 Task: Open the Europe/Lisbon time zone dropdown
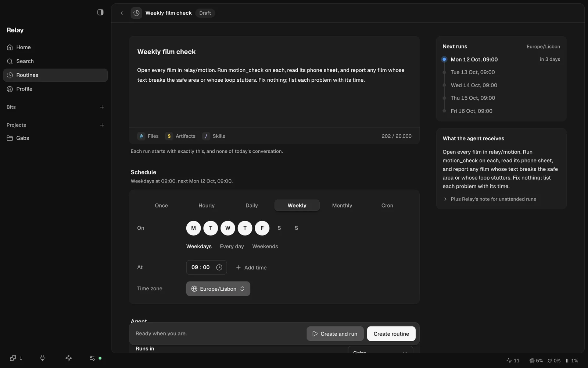point(218,289)
